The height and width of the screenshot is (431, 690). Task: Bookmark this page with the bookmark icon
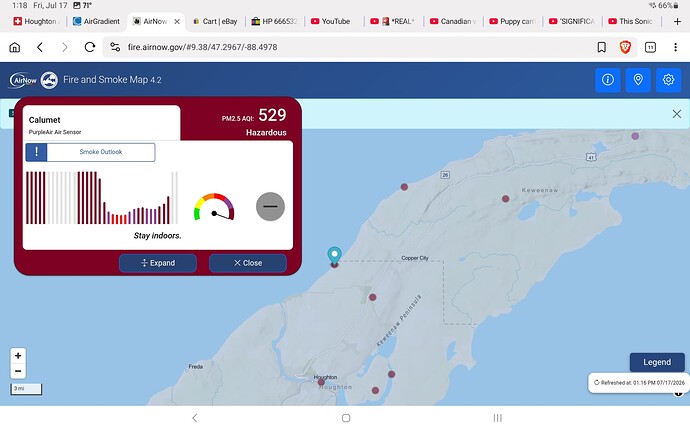(602, 47)
